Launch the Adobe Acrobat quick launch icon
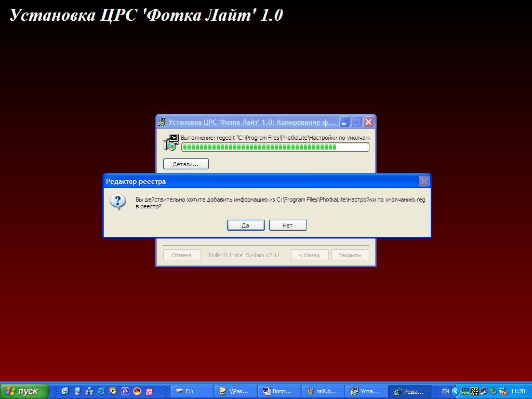This screenshot has height=399, width=532. [149, 391]
